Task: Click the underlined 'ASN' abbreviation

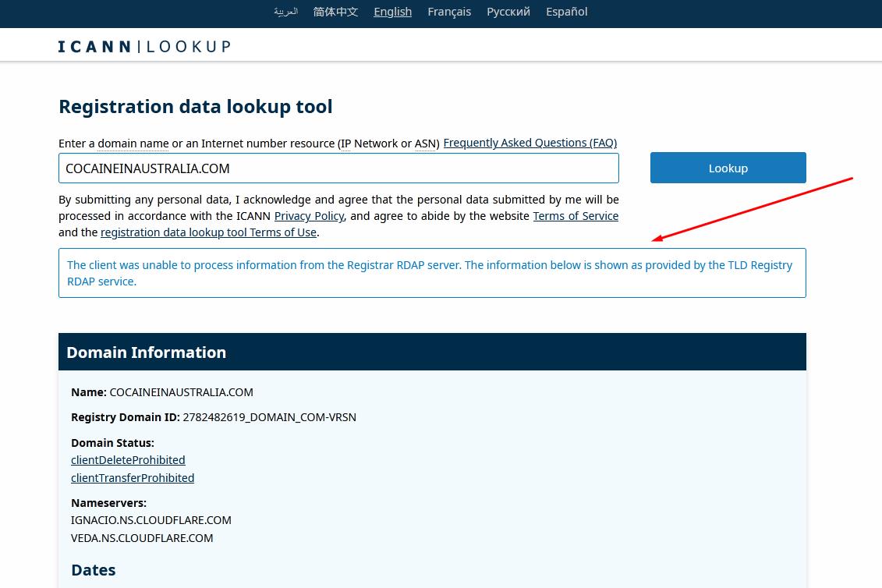Action: coord(425,143)
